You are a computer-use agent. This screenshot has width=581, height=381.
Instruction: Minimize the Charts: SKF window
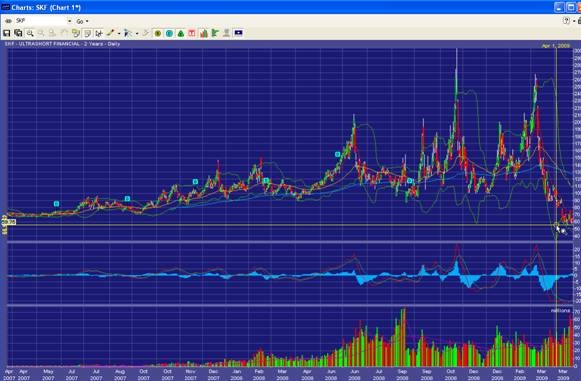click(x=559, y=7)
